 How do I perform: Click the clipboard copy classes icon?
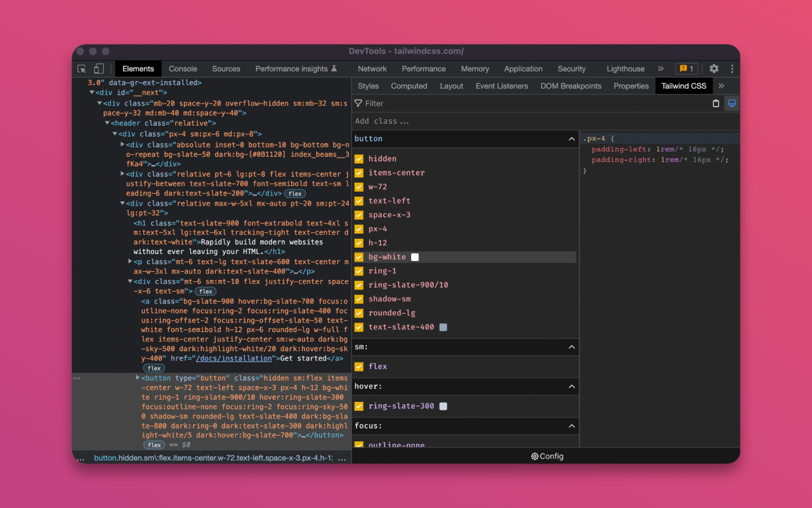click(716, 104)
